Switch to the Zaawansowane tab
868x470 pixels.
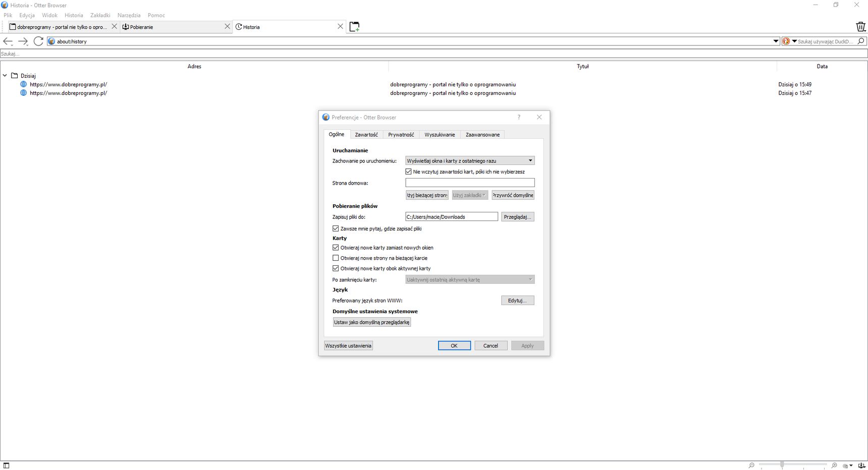[482, 135]
